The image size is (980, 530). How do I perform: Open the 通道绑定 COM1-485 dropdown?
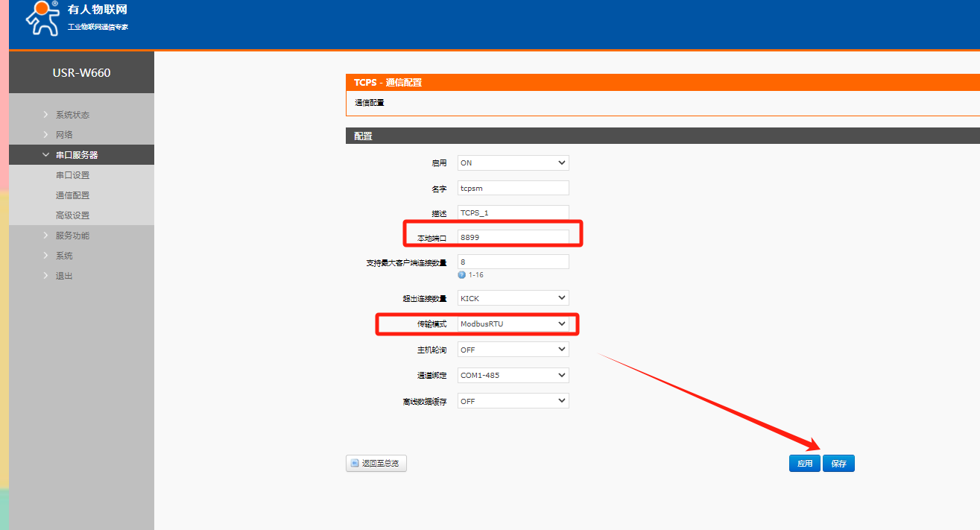pos(513,375)
